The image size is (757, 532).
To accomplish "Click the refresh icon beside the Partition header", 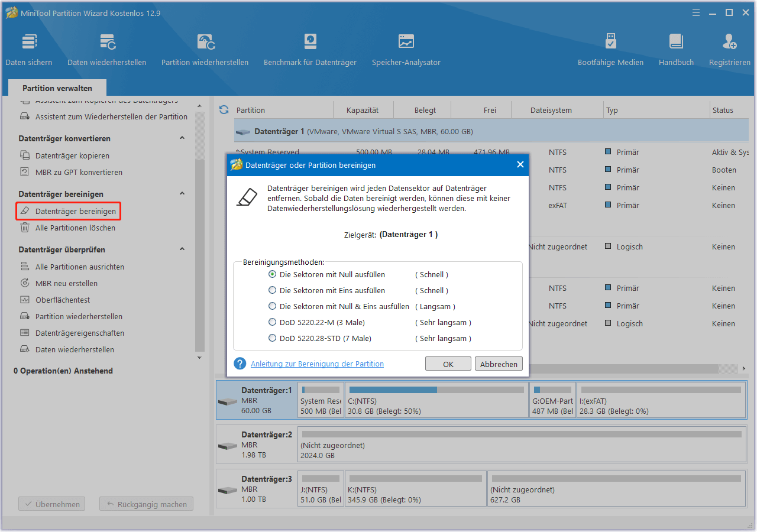I will click(x=224, y=110).
